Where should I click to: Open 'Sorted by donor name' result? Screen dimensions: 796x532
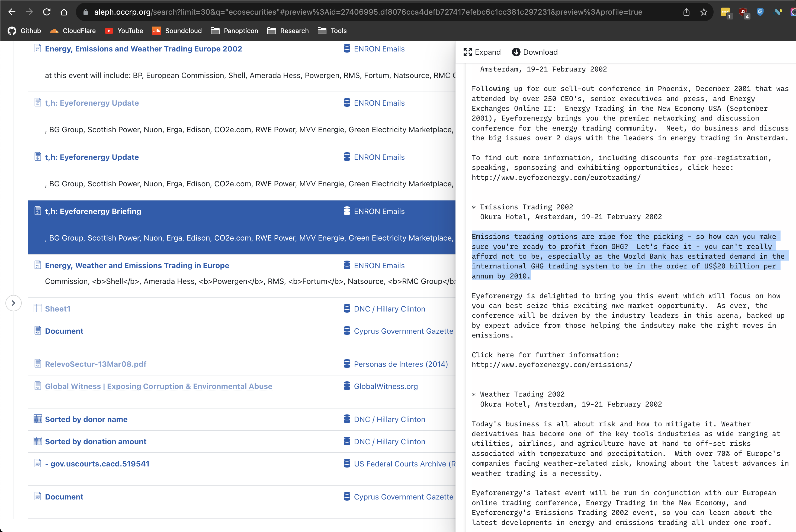86,419
